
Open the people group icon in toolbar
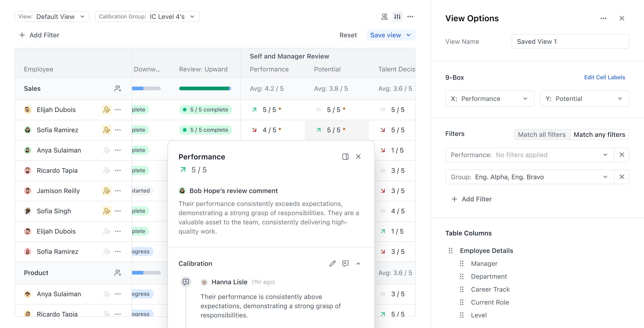384,17
